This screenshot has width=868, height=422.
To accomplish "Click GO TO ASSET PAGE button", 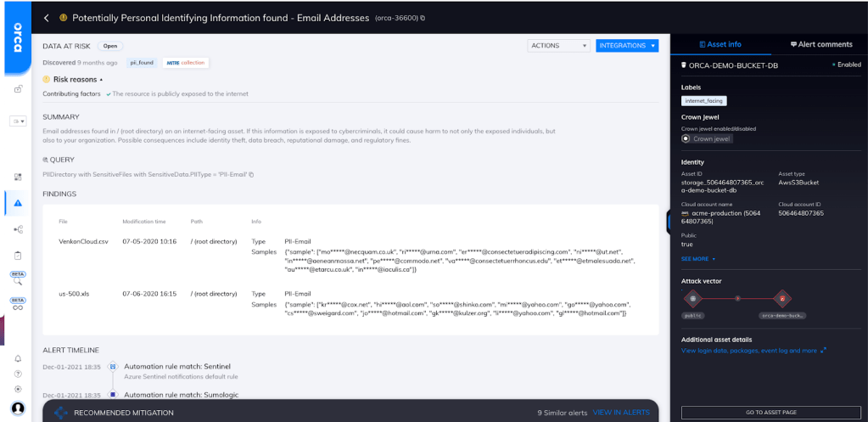I will pos(770,412).
